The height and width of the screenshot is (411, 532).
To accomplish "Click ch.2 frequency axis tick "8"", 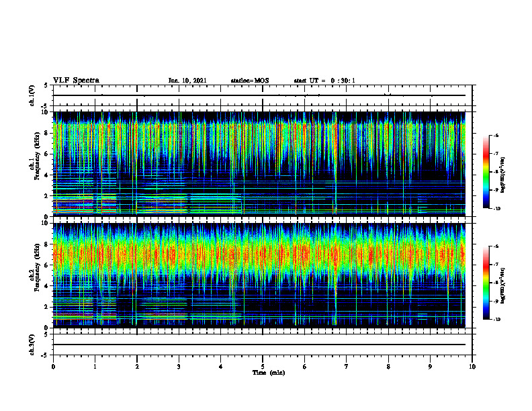I will pos(47,244).
